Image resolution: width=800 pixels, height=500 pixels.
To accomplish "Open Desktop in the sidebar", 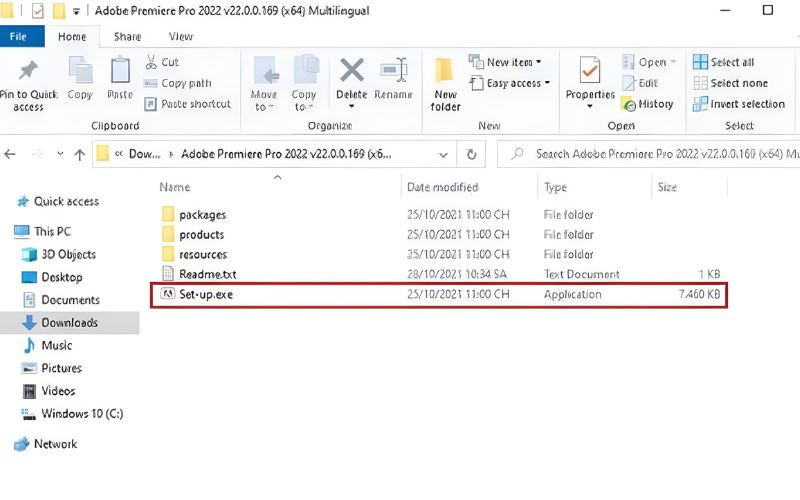I will [x=52, y=278].
